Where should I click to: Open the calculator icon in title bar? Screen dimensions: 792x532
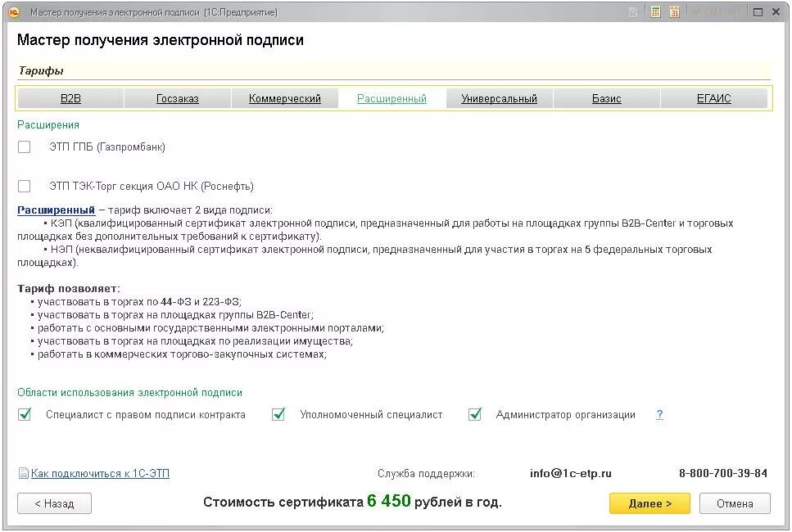click(655, 12)
